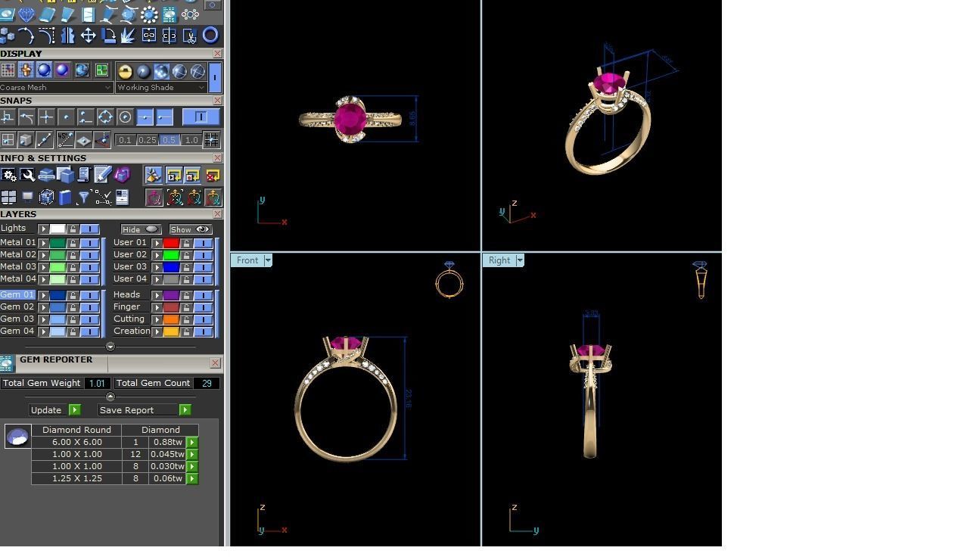Open the notepad with pencil icon
Image resolution: width=964 pixels, height=560 pixels.
[x=103, y=175]
